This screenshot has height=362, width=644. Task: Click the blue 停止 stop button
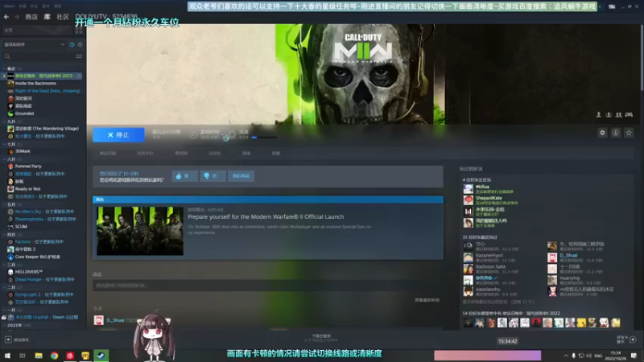click(118, 134)
